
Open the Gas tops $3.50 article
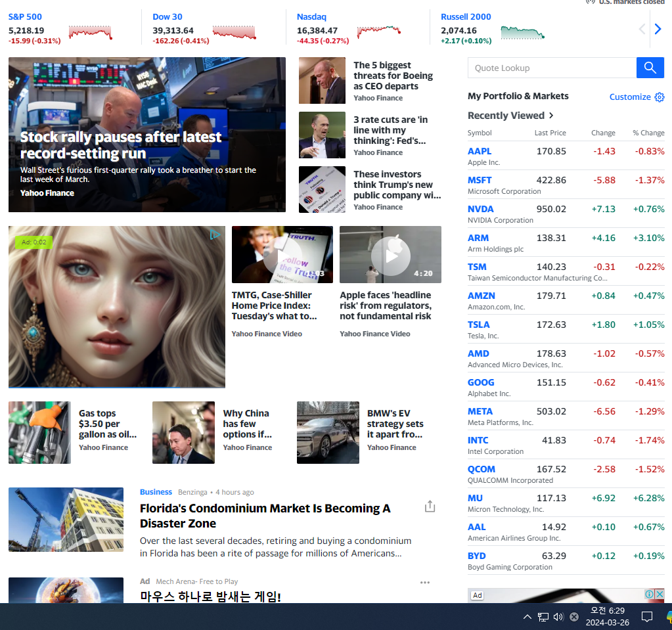108,424
